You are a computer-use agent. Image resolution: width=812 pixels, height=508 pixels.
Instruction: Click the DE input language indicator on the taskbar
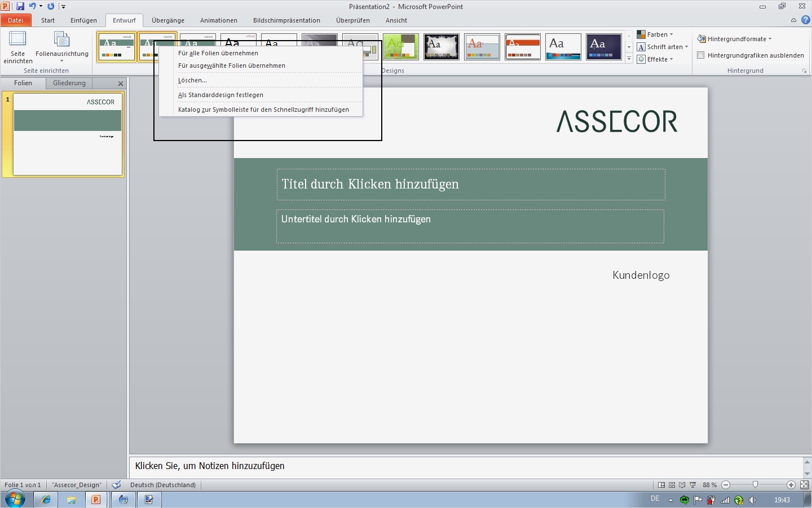click(655, 499)
